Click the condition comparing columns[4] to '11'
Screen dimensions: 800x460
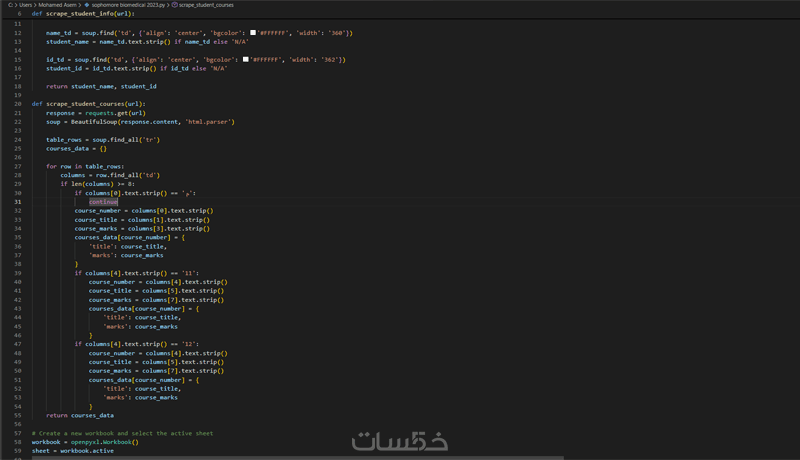[137, 273]
